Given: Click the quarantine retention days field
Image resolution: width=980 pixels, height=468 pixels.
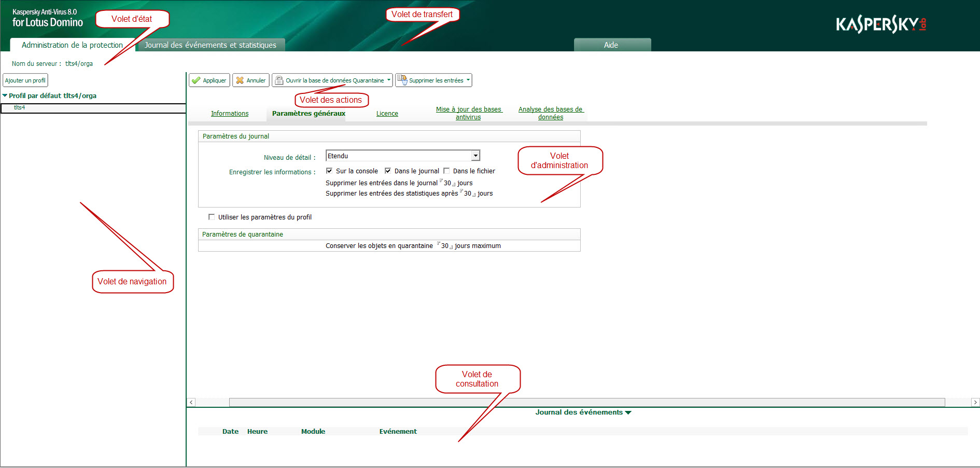Looking at the screenshot, I should pos(445,246).
